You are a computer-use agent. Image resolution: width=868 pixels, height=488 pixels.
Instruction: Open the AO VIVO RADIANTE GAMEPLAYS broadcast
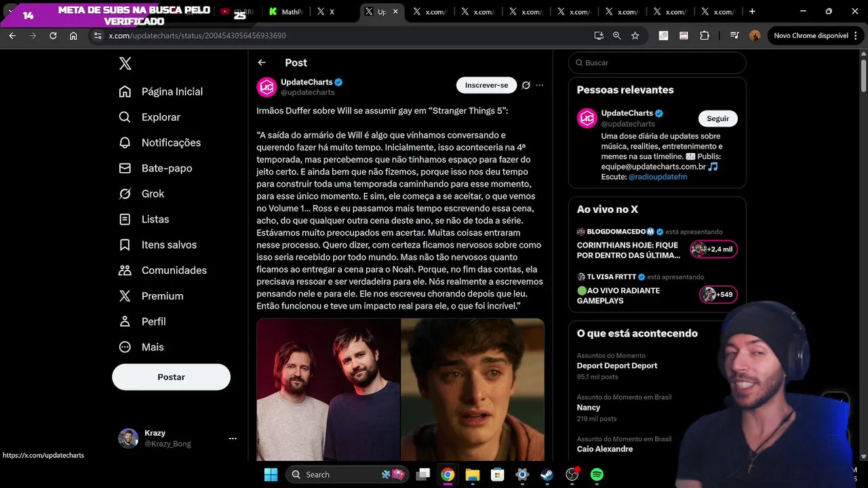click(618, 296)
